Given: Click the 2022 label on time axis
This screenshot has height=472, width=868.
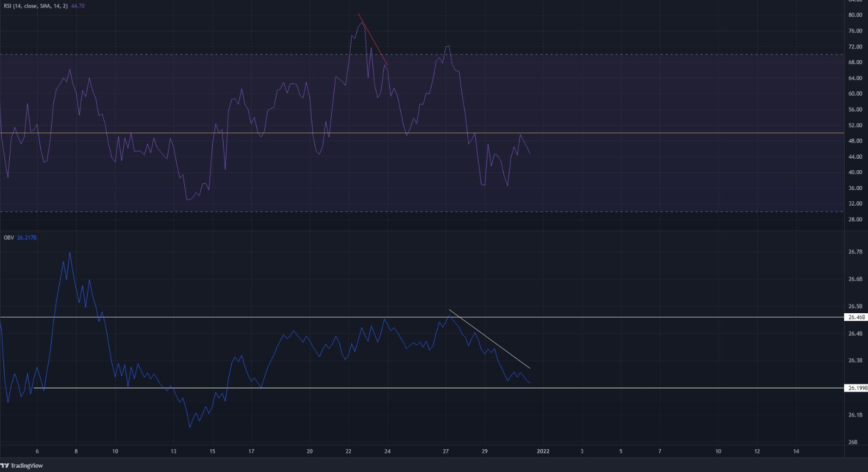Looking at the screenshot, I should pos(543,451).
